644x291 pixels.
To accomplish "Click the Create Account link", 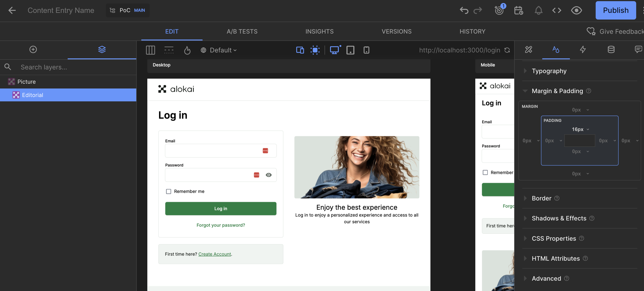I will tap(215, 254).
